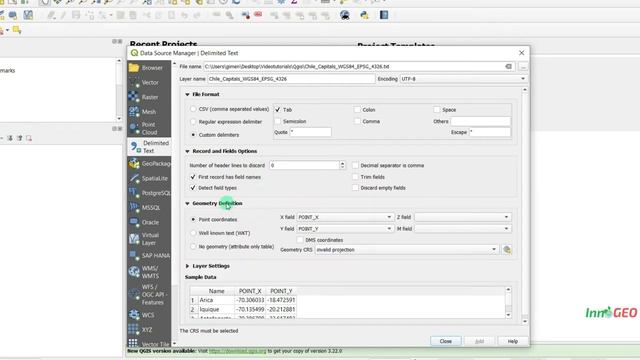
Task: Enable the Colon delimiter checkbox
Action: tap(357, 109)
